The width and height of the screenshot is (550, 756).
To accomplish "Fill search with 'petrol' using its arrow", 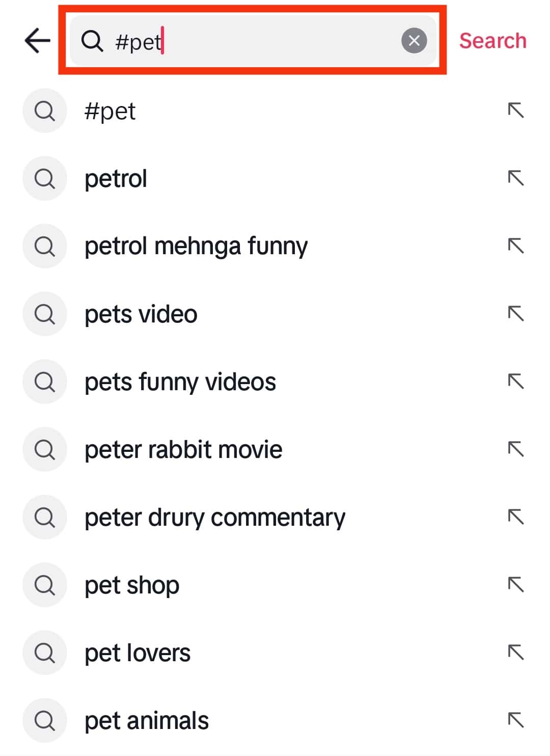I will click(x=516, y=178).
